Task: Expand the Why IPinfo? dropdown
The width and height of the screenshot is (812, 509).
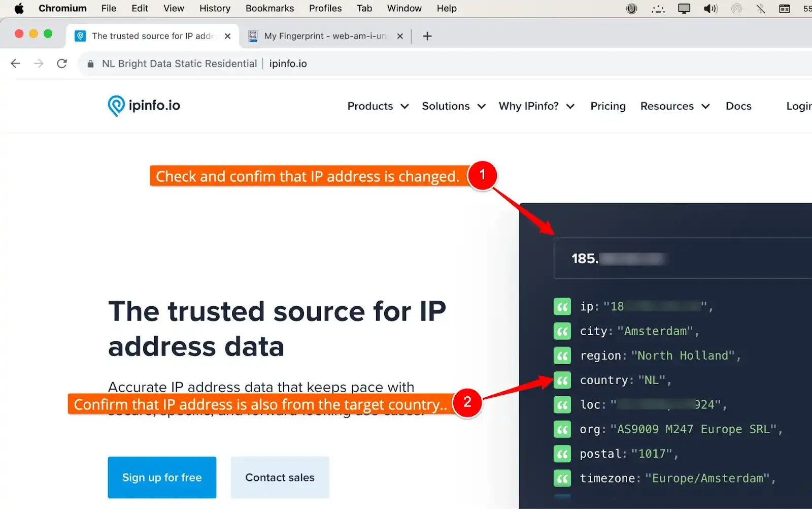Action: 536,106
